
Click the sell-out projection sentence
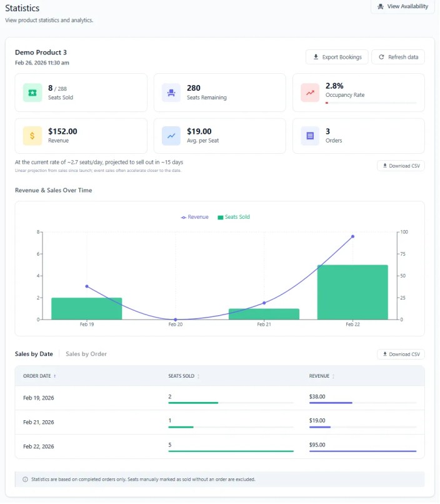[99, 163]
